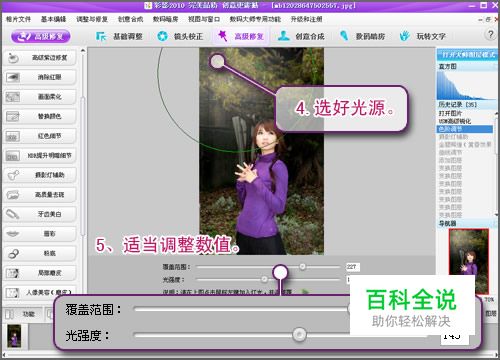The image size is (500, 360).
Task: Switch to the 基础调整 toolbar tab
Action: (x=119, y=36)
